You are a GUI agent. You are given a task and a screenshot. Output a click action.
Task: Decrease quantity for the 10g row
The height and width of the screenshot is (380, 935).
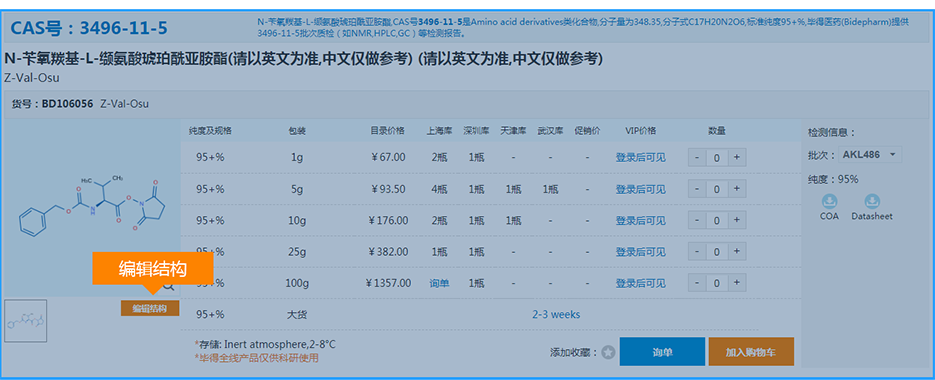698,220
